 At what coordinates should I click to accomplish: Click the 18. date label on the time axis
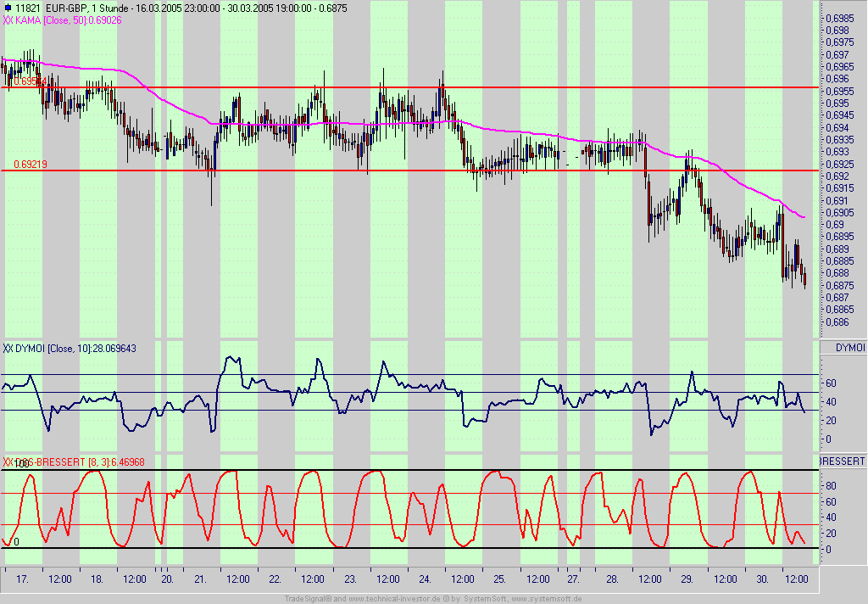(x=97, y=579)
